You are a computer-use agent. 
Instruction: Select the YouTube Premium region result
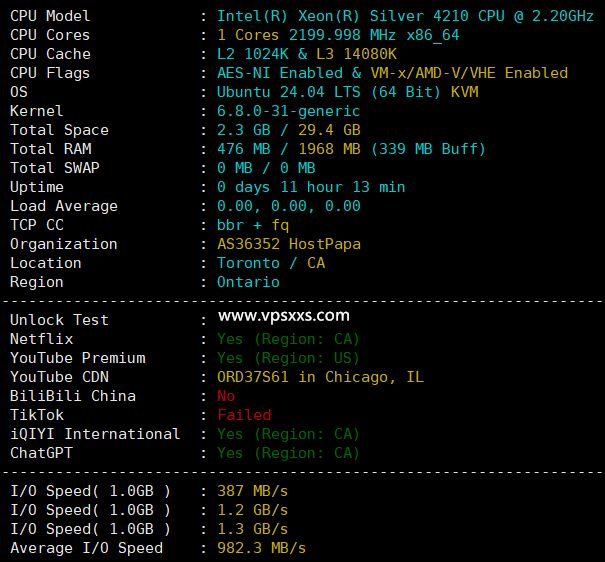click(x=288, y=358)
